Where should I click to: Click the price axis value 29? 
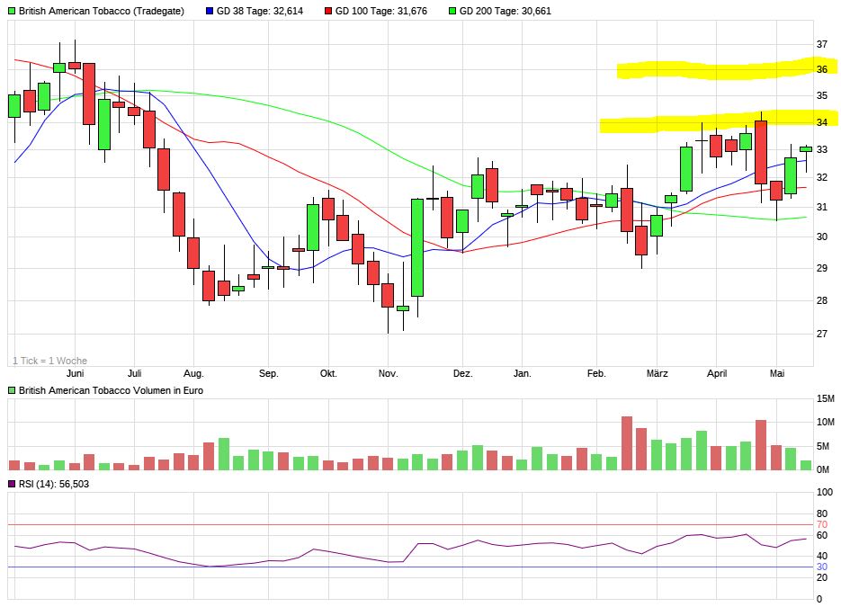(x=822, y=268)
